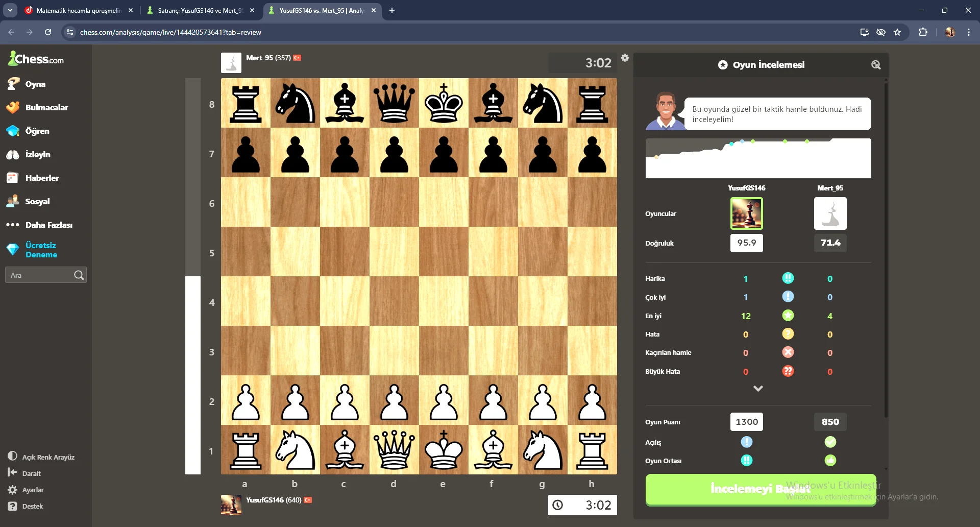Click the evaluation bar beside board
Image resolution: width=980 pixels, height=527 pixels.
point(193,276)
